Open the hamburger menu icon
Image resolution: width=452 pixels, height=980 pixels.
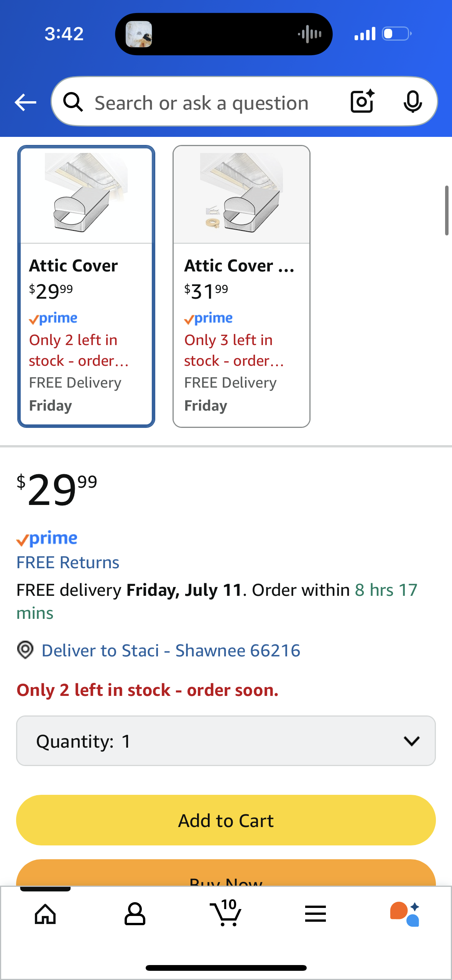tap(316, 914)
